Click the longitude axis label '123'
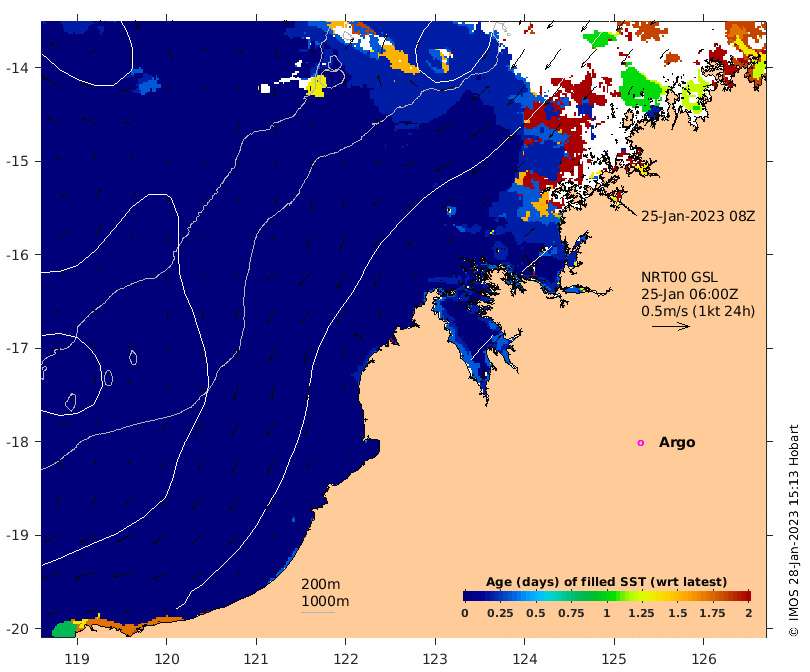Image resolution: width=810 pixels, height=672 pixels. pos(435,659)
